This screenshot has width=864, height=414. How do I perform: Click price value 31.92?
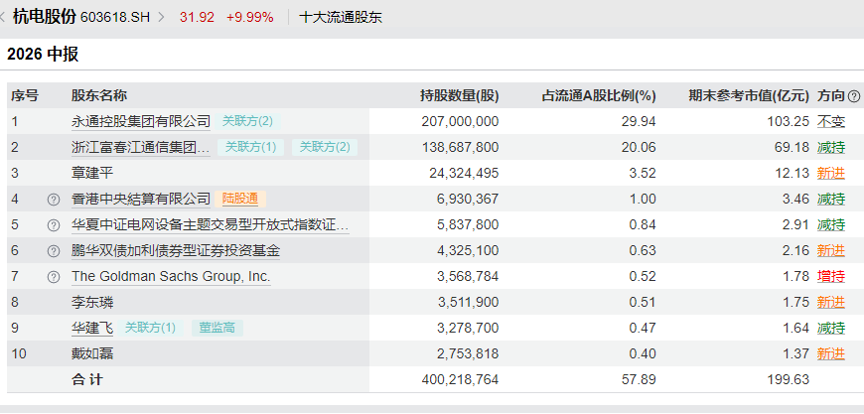point(197,18)
